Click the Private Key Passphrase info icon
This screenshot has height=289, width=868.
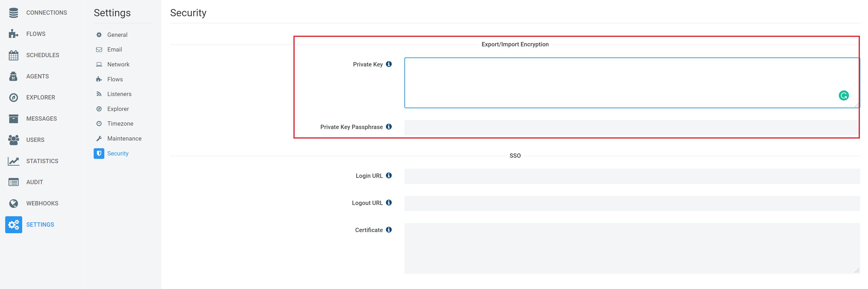[389, 127]
